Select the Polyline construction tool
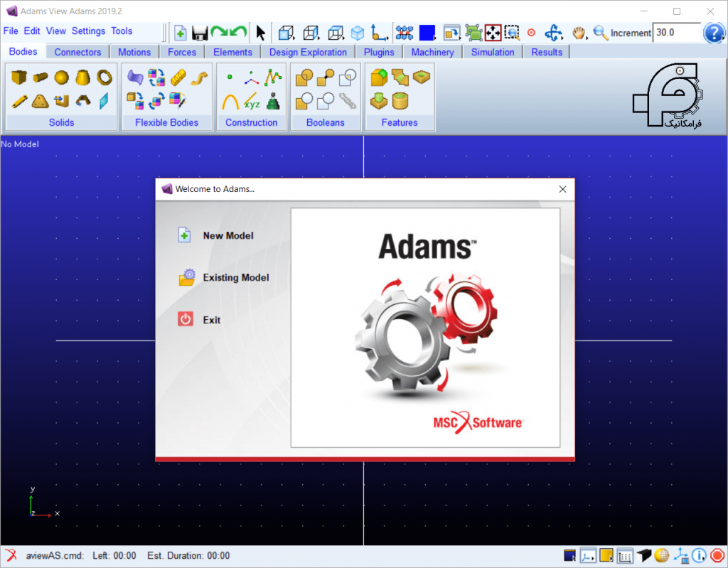The width and height of the screenshot is (728, 568). pyautogui.click(x=273, y=77)
